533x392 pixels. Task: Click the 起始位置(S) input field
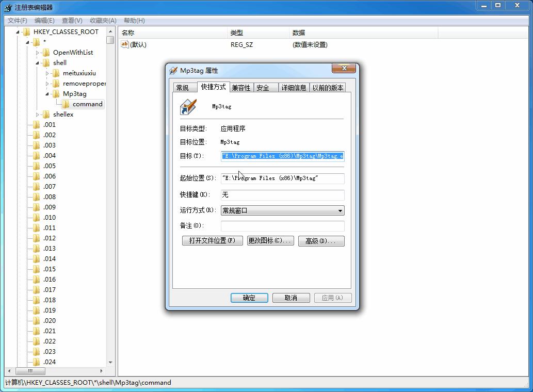coord(282,178)
